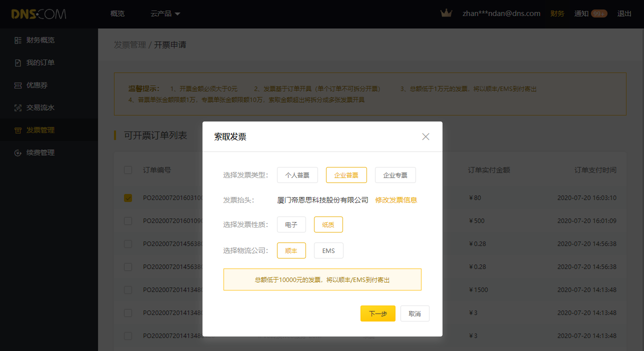
Task: Close the 索取发票 dialog with X
Action: tap(425, 136)
